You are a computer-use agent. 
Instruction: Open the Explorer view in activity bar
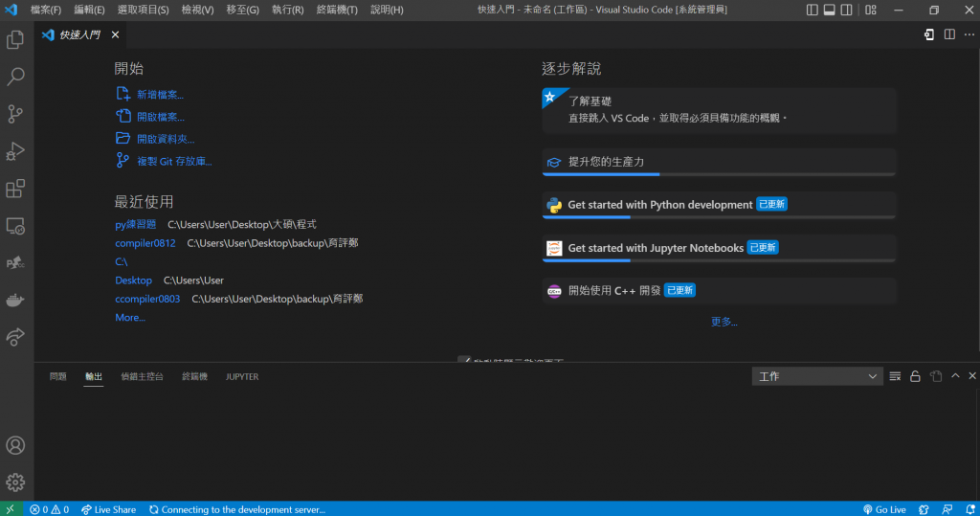(15, 40)
